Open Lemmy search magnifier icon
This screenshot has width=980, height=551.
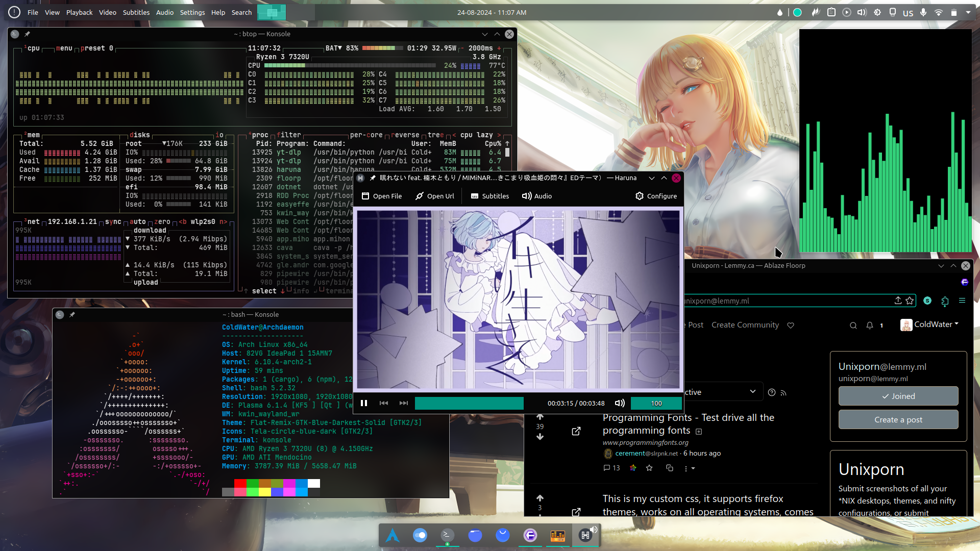point(853,325)
